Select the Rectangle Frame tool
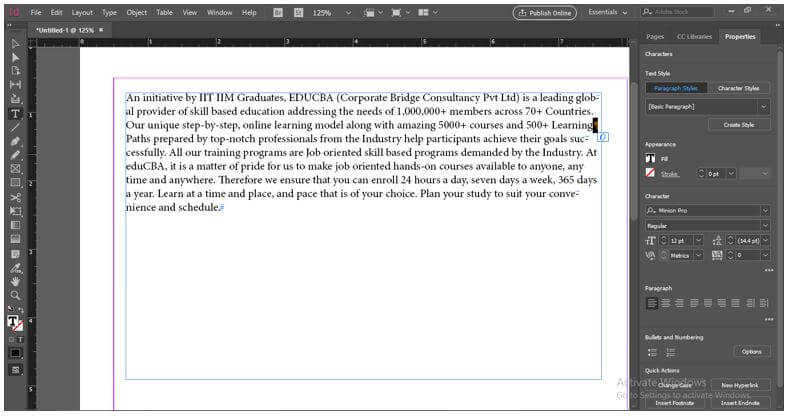Viewport: 792px width, 420px height. click(x=15, y=169)
